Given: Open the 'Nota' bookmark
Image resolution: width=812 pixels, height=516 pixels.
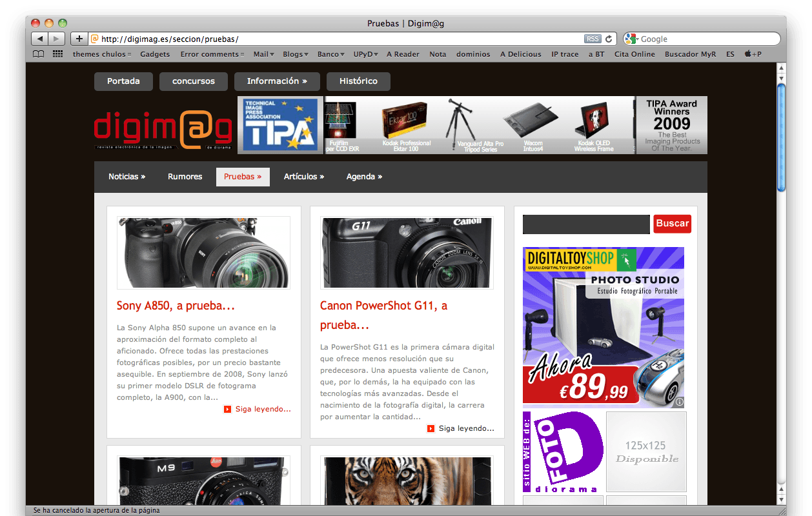Looking at the screenshot, I should pyautogui.click(x=438, y=54).
